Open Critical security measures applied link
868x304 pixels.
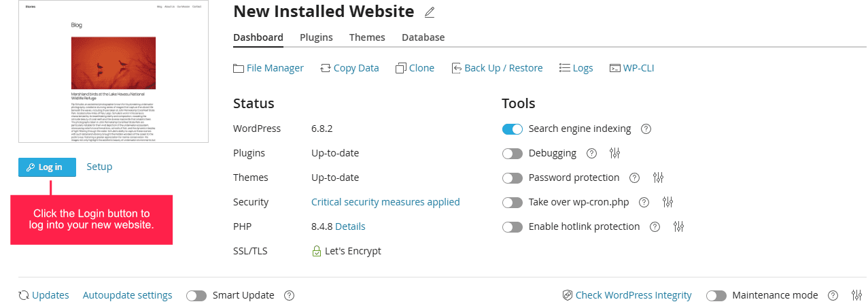pyautogui.click(x=385, y=202)
